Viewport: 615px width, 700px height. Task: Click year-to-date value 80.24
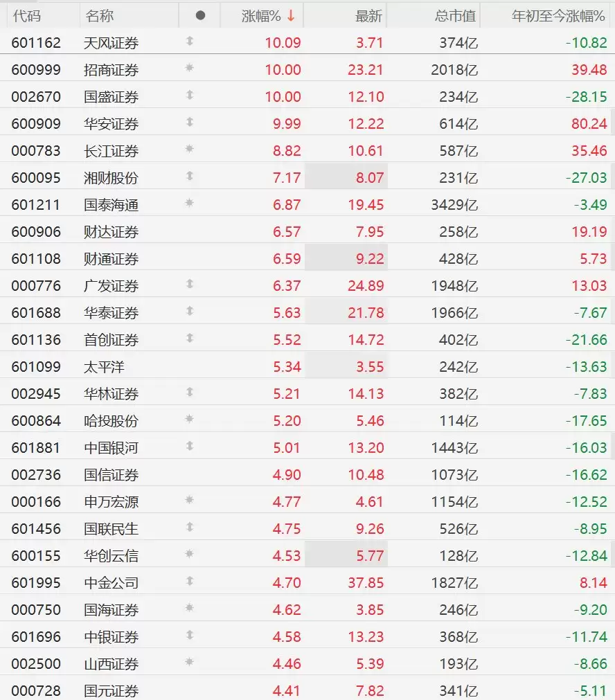pos(589,124)
